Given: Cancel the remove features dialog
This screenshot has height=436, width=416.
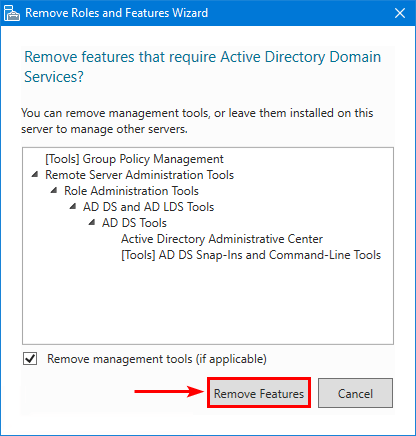Looking at the screenshot, I should tap(355, 393).
